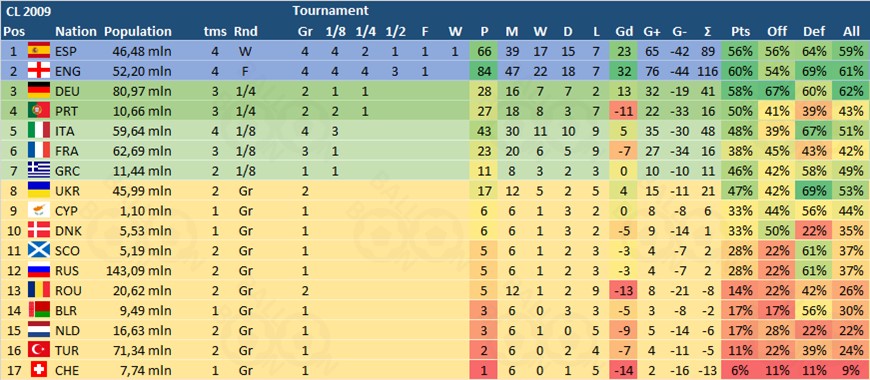Select Germany's 62% All cell
Screen dimensions: 870x380
[852, 91]
